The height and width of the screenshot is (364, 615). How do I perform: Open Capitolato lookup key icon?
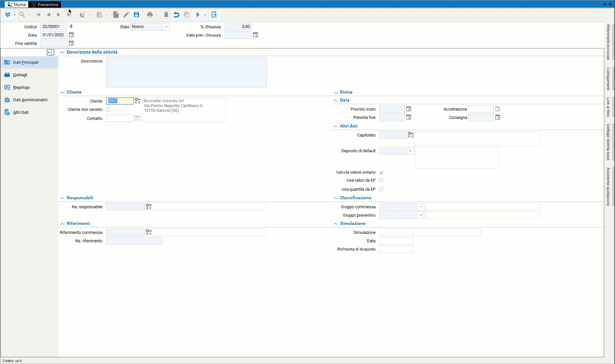(x=411, y=135)
